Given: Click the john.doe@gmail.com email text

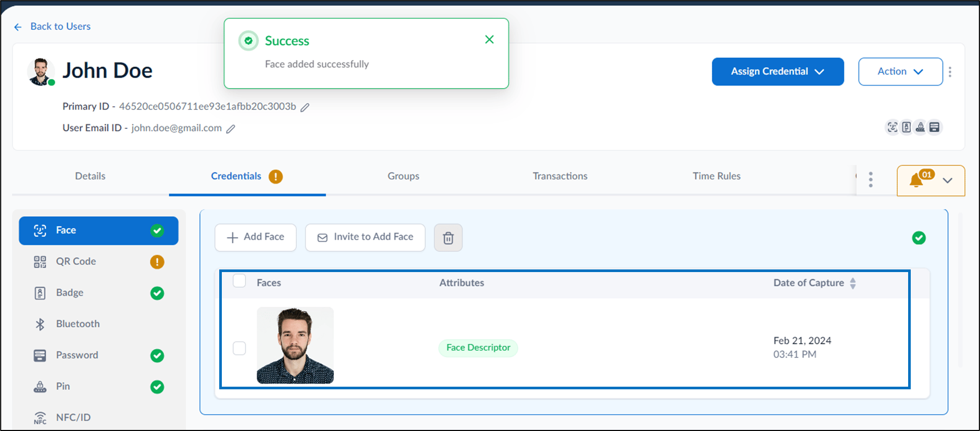Looking at the screenshot, I should tap(177, 128).
